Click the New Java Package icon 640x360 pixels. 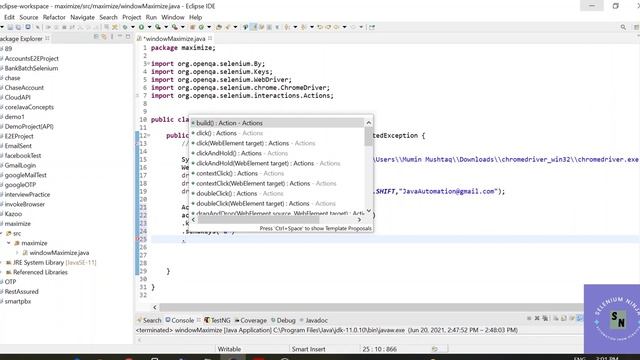(193, 27)
